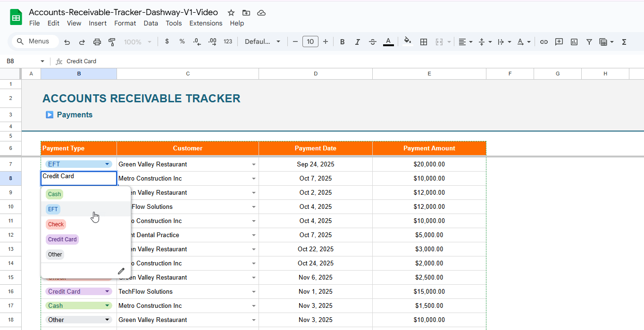Choose Cash from the dropdown list
This screenshot has width=644, height=330.
[x=54, y=194]
